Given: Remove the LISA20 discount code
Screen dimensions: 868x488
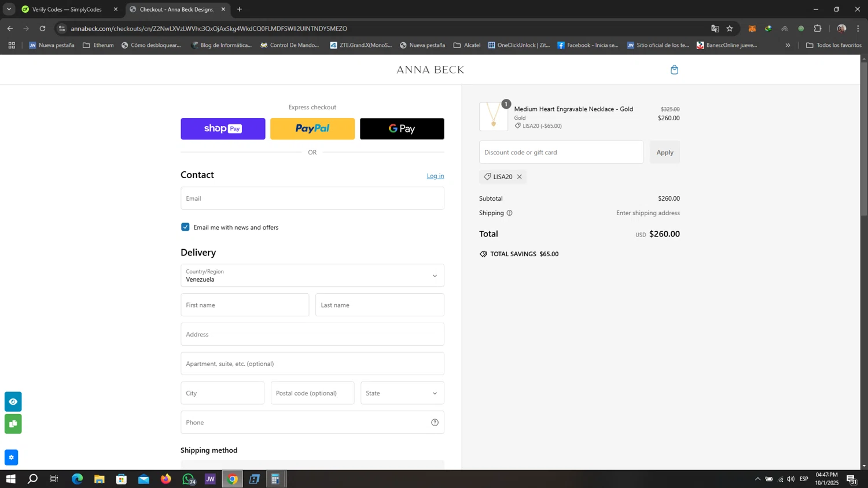Looking at the screenshot, I should pos(519,177).
